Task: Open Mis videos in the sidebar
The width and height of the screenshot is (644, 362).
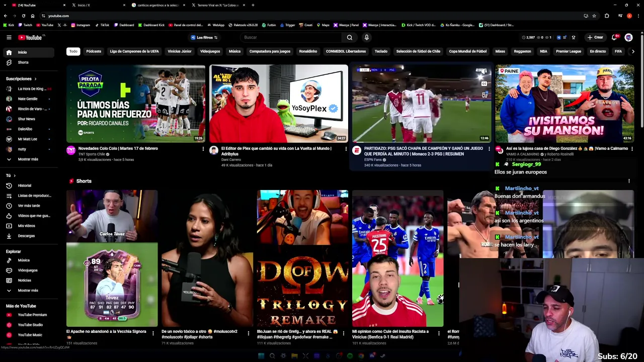Action: [29, 226]
